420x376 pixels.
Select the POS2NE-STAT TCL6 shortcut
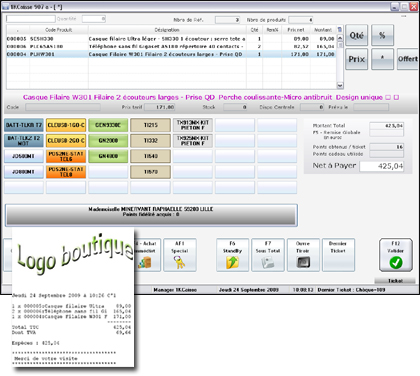click(x=66, y=156)
